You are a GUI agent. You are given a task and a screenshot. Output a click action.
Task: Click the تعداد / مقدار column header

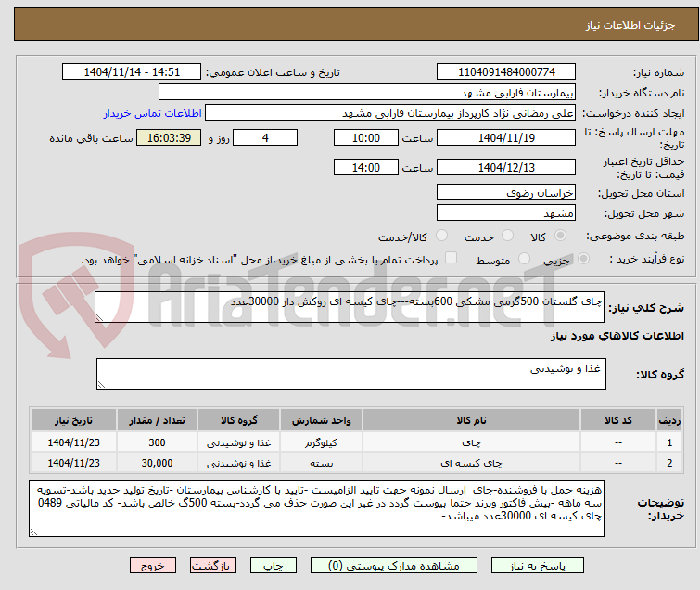pyautogui.click(x=157, y=420)
